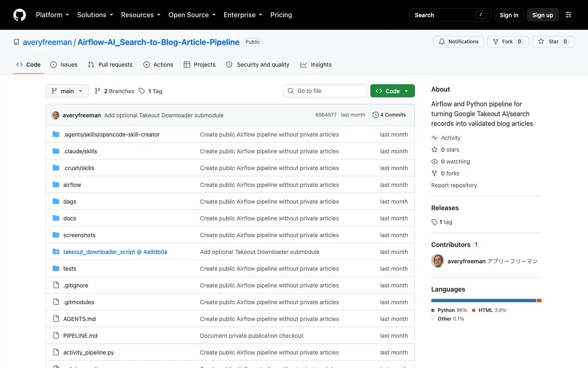Image resolution: width=588 pixels, height=368 pixels.
Task: Open the Actions tab
Action: pyautogui.click(x=158, y=65)
